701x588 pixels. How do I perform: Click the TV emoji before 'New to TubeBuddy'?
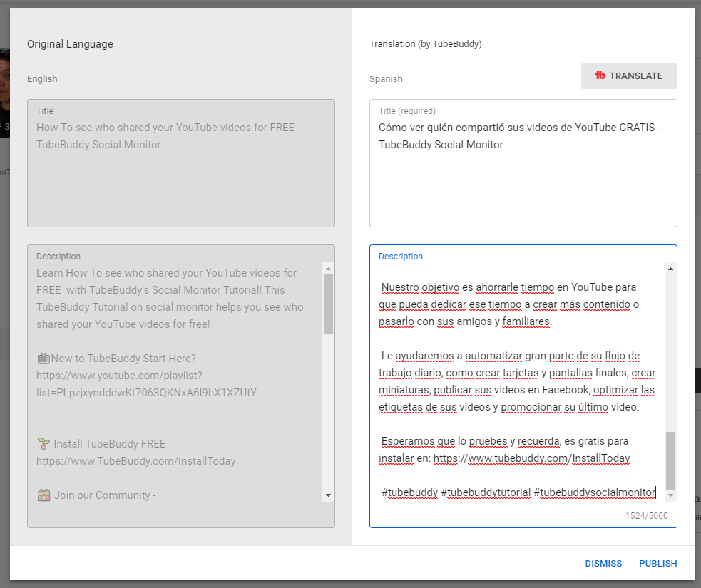pos(43,359)
